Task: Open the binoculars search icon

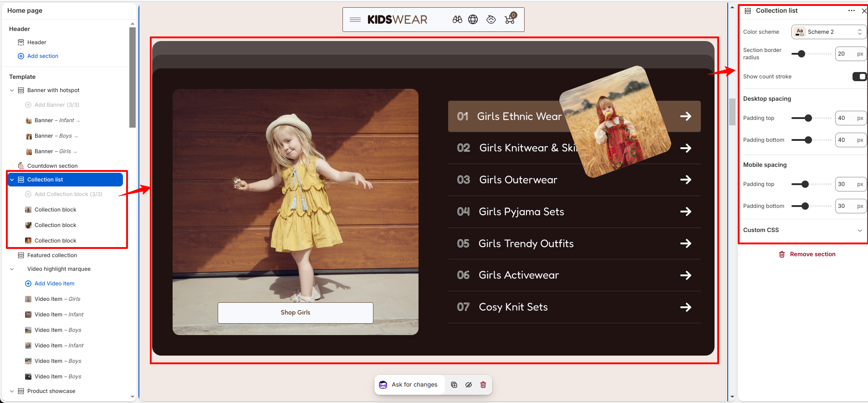Action: pyautogui.click(x=457, y=20)
